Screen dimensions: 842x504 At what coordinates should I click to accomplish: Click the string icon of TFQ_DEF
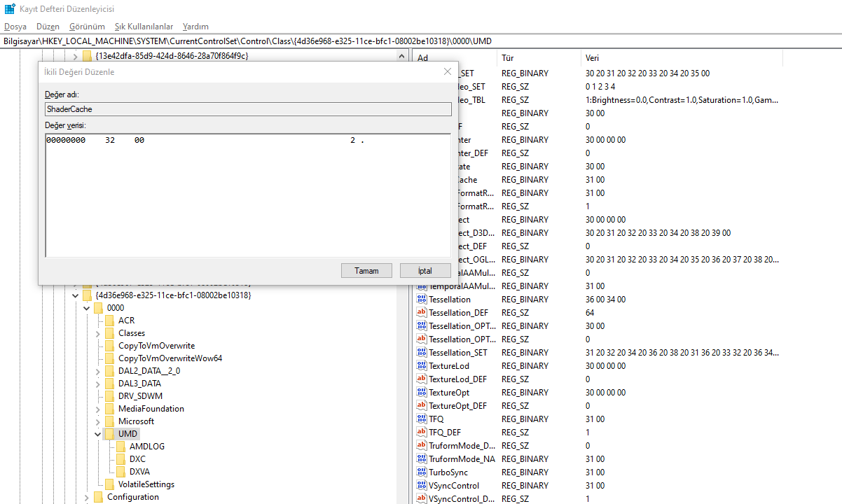tap(422, 432)
